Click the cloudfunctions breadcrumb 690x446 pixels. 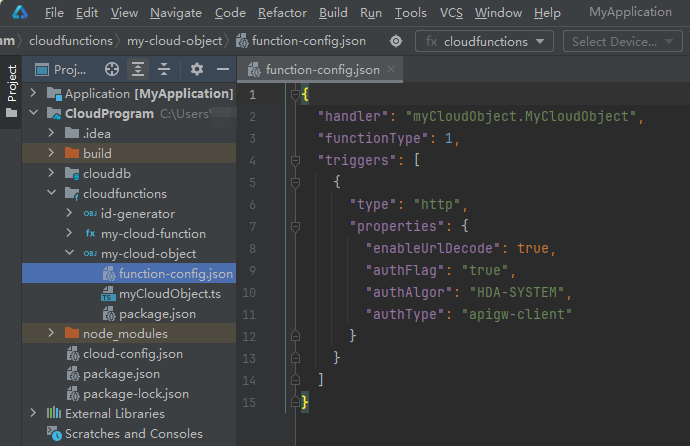pyautogui.click(x=70, y=41)
